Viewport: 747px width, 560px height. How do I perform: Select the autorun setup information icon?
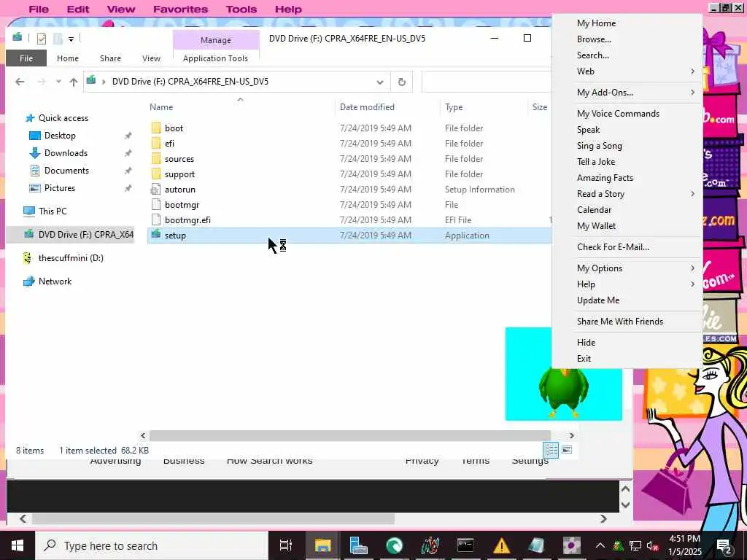coord(156,190)
